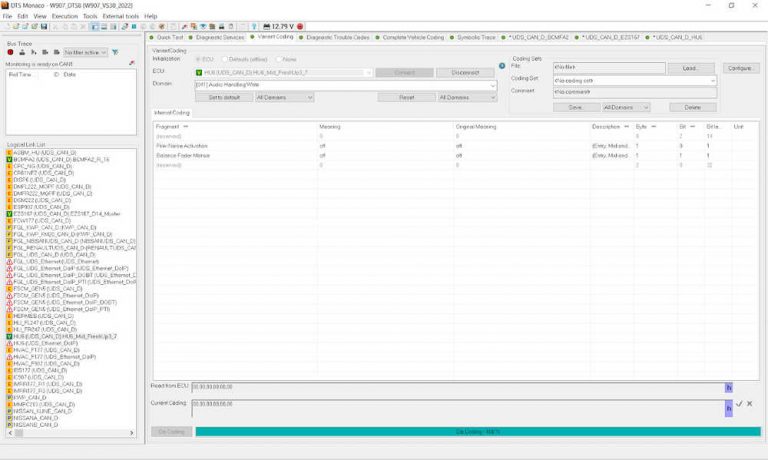Switch to the Diagnostic Trouble Codes tab
Viewport: 768px width, 460px height.
click(x=337, y=37)
